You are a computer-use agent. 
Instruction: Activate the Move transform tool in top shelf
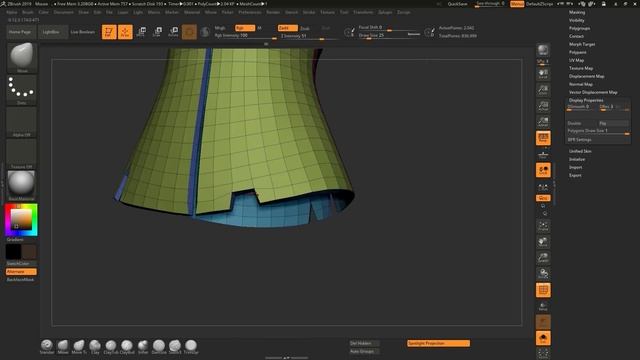(142, 32)
